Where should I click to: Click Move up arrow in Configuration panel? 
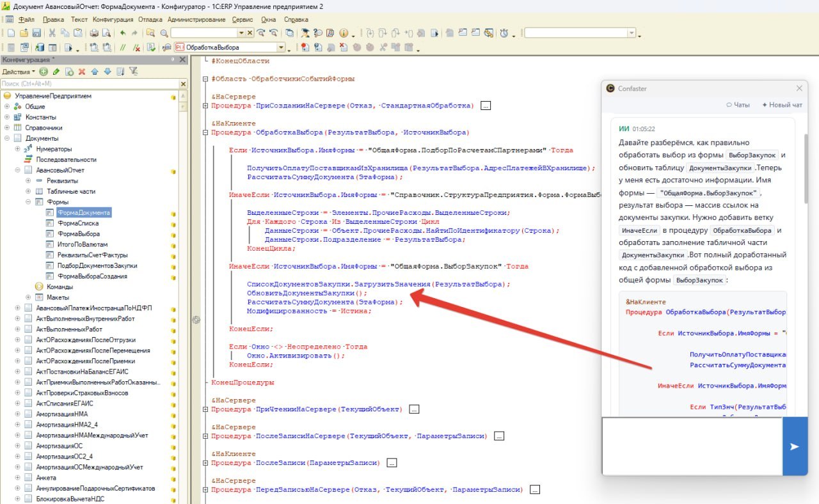(x=95, y=72)
